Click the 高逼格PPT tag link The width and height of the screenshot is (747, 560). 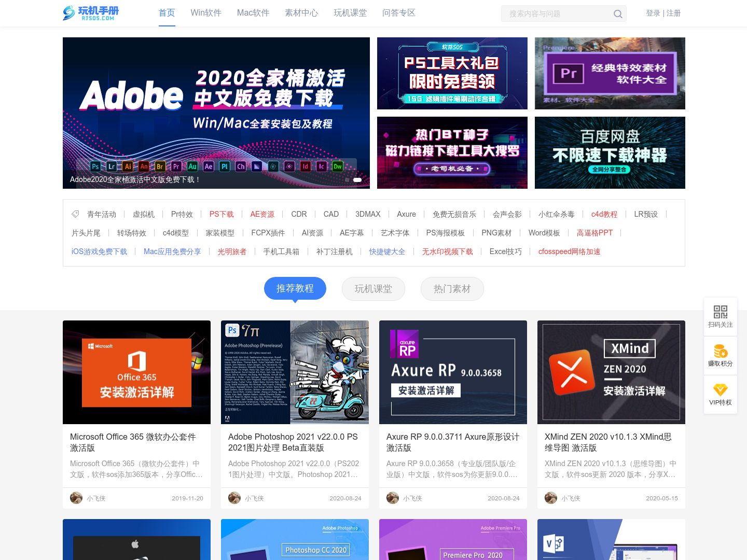pos(594,233)
